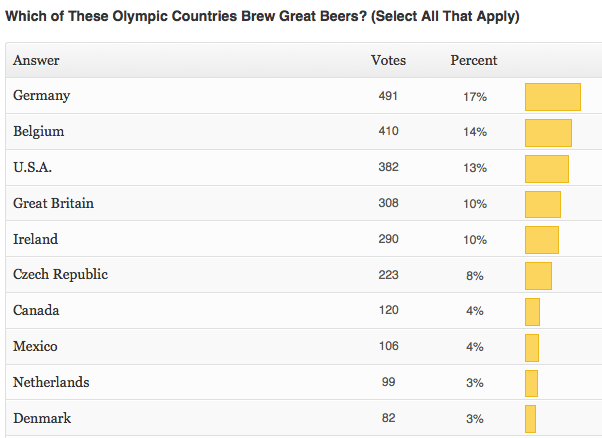602x438 pixels.
Task: Click the U.S.A. answer label
Action: [x=33, y=168]
